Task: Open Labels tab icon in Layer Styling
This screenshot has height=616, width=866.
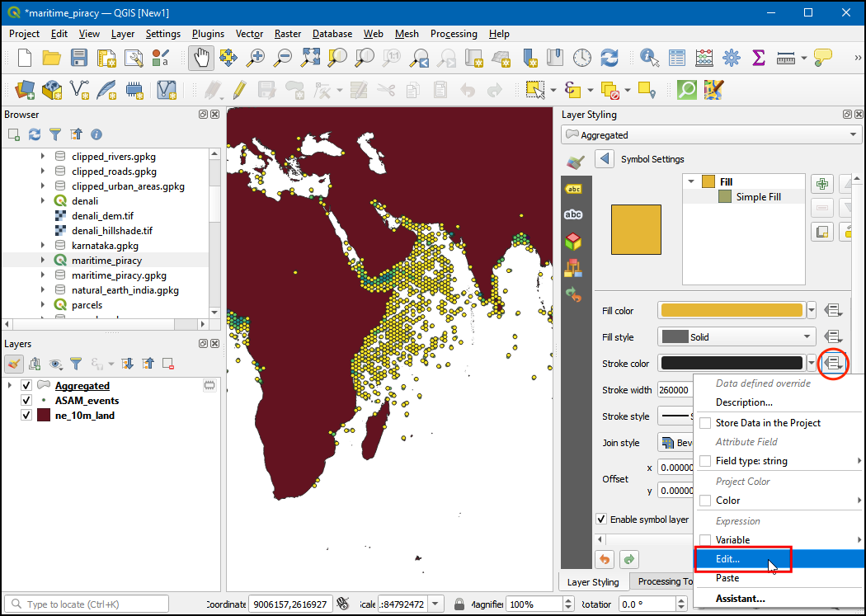Action: point(573,189)
